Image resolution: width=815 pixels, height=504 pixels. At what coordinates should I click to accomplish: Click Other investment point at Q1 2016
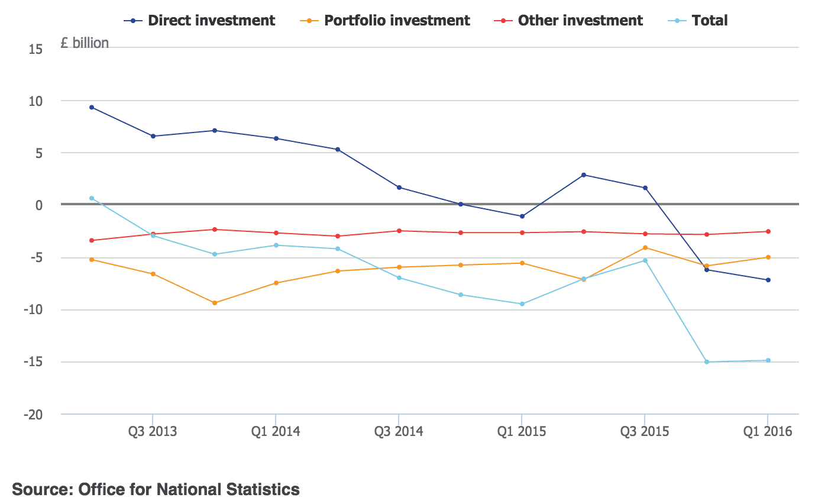pos(768,231)
